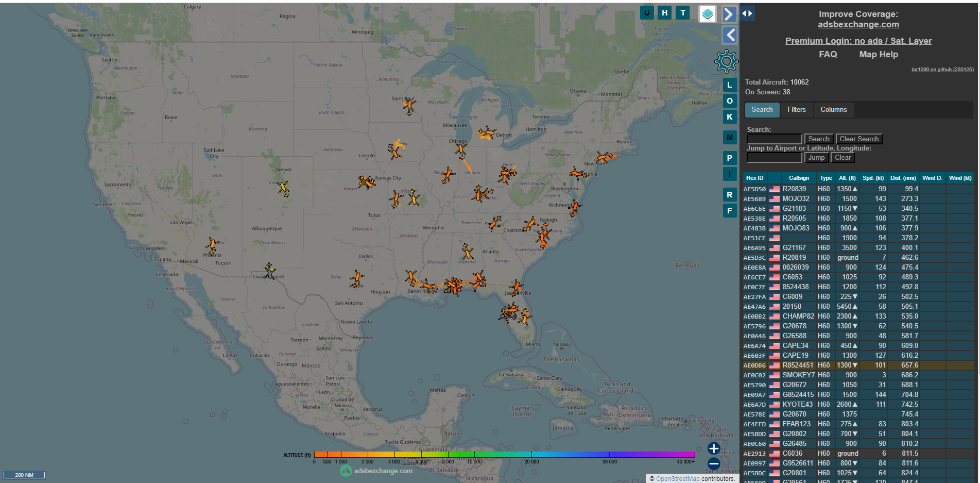Toggle the I map button
Screen dimensions: 980x483
730,174
